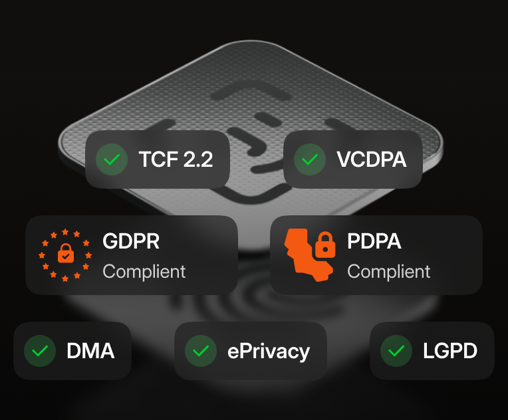Viewport: 508px width, 420px height.
Task: Click the GDPR star-circle lock icon
Action: click(x=65, y=255)
